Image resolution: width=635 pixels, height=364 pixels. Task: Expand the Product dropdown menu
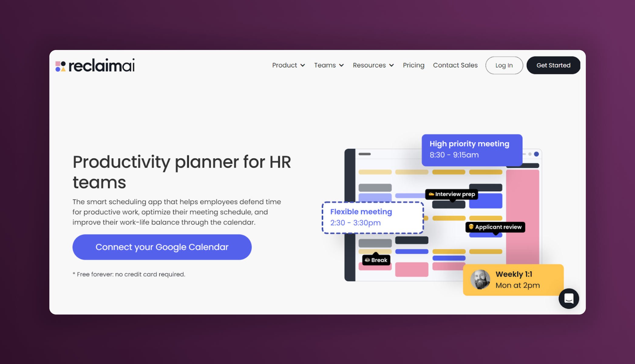[x=288, y=65]
